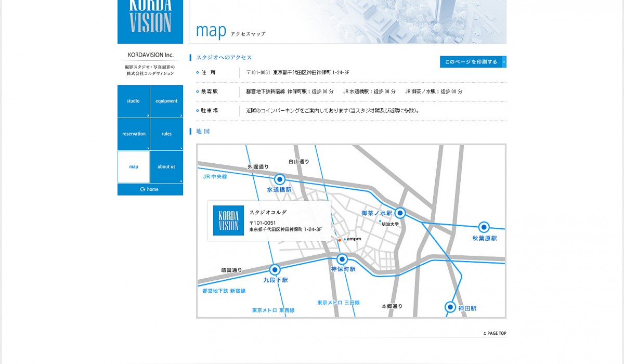Click the 住所 row label
This screenshot has height=364, width=624.
[x=208, y=72]
